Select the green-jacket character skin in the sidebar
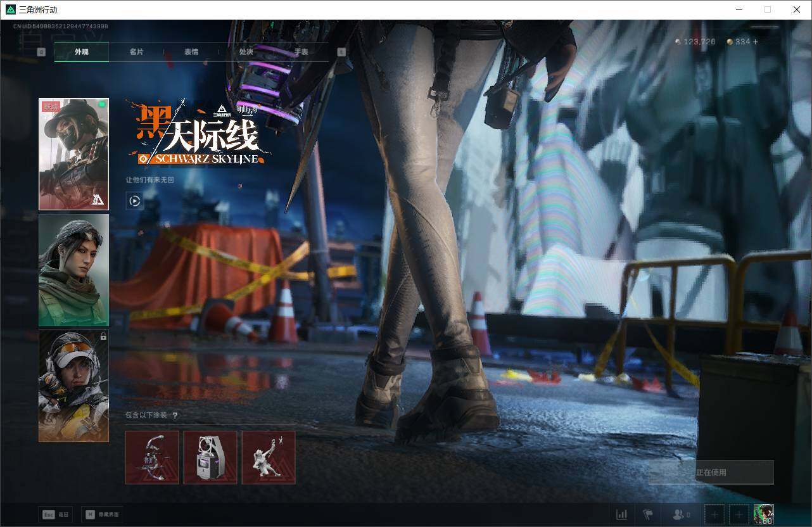812x527 pixels. pos(73,270)
